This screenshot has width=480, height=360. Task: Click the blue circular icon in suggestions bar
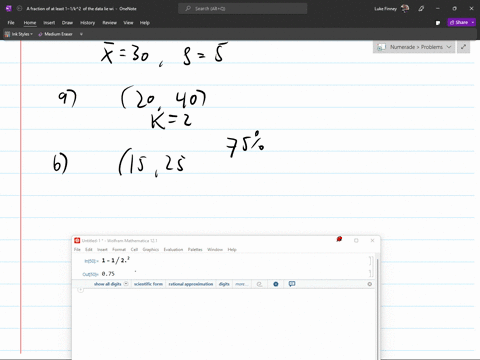(276, 284)
